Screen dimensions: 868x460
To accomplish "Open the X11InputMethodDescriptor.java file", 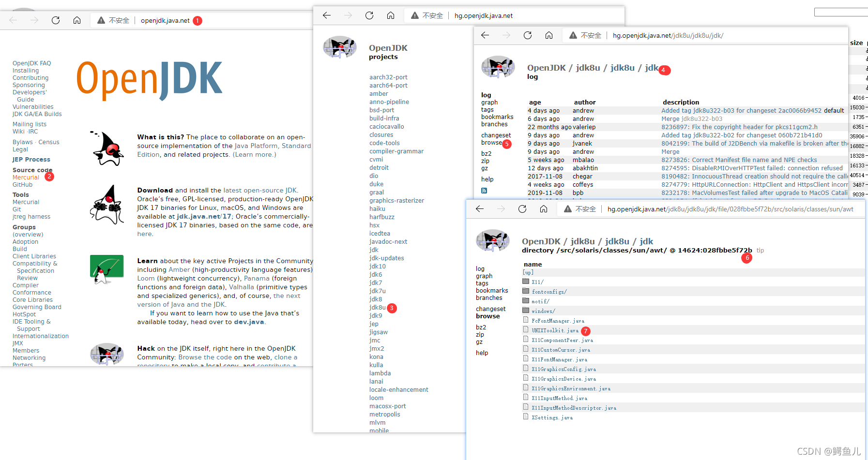I will (574, 408).
